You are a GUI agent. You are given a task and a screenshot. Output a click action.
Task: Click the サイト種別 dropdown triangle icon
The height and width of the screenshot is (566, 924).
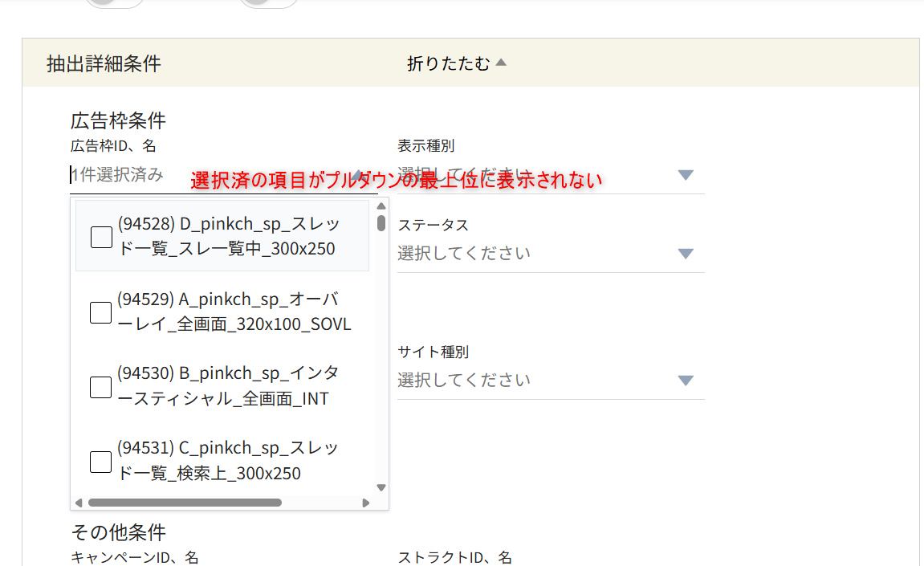[685, 380]
